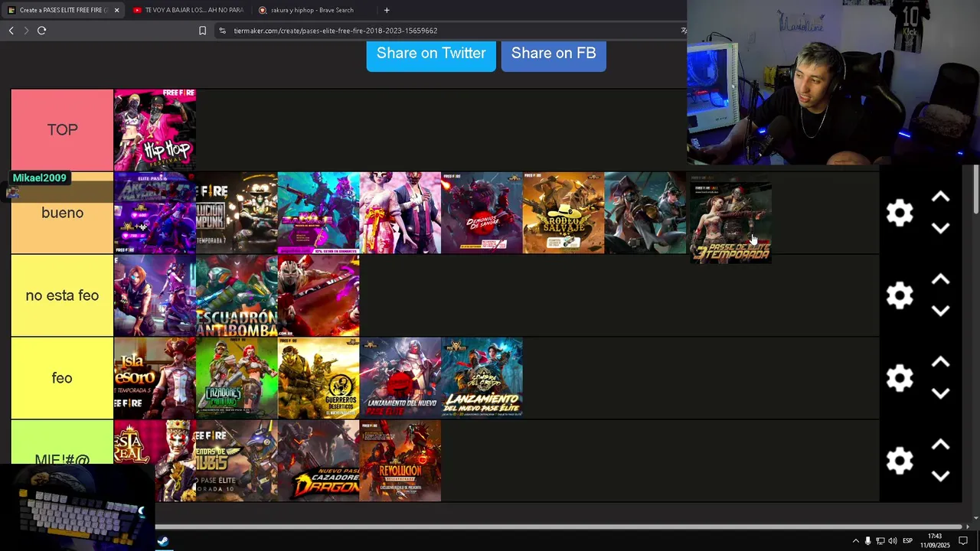
Task: Select the Hip Hop pass image in TOP
Action: coord(155,129)
